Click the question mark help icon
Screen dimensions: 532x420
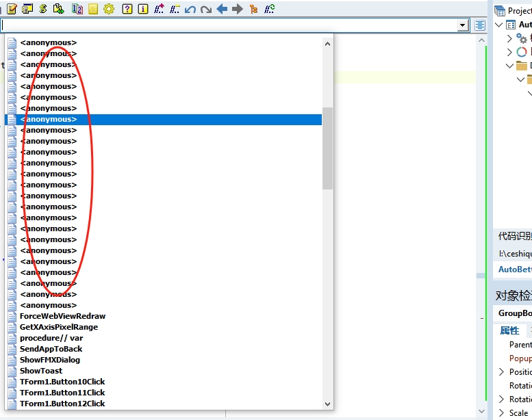click(x=127, y=9)
